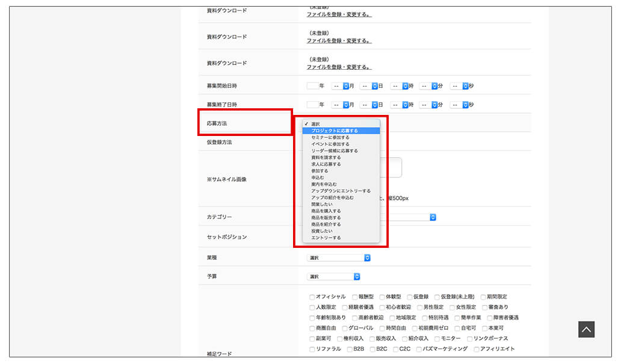Image resolution: width=621 pixels, height=364 pixels.
Task: Open the 月 dropdown in 募集開始日時
Action: pos(341,85)
